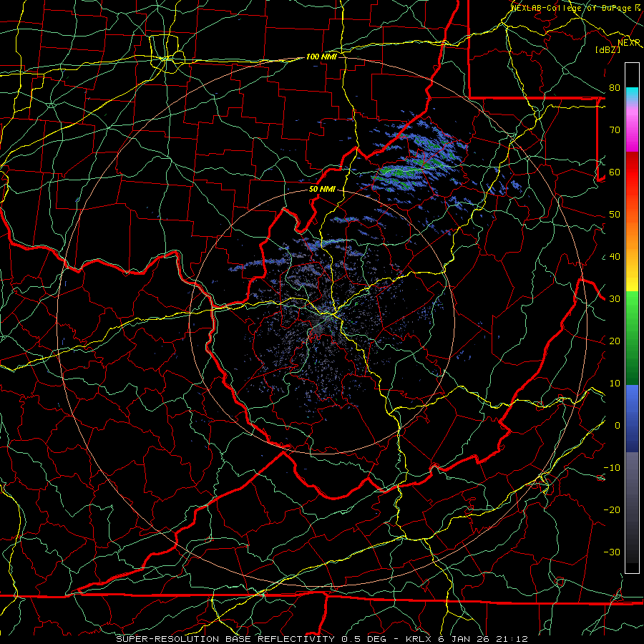Click the "-30" value on the dBZ scale
The image size is (644, 644).
point(612,552)
